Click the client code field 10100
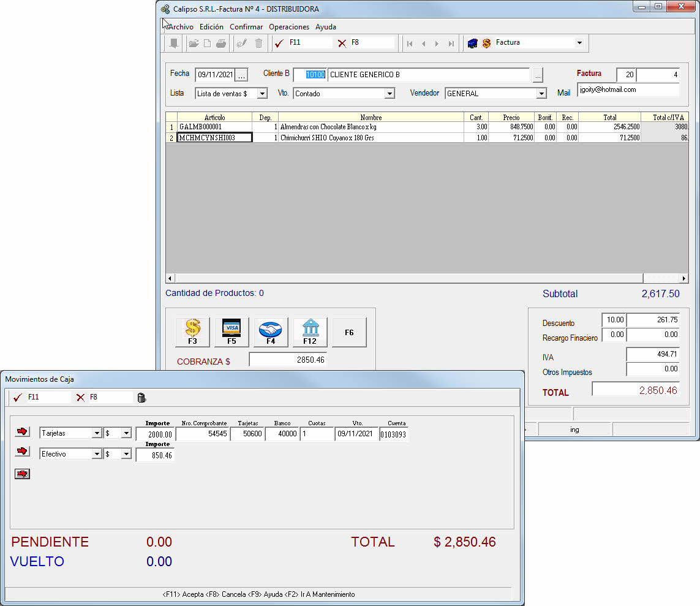The width and height of the screenshot is (700, 606). [310, 75]
